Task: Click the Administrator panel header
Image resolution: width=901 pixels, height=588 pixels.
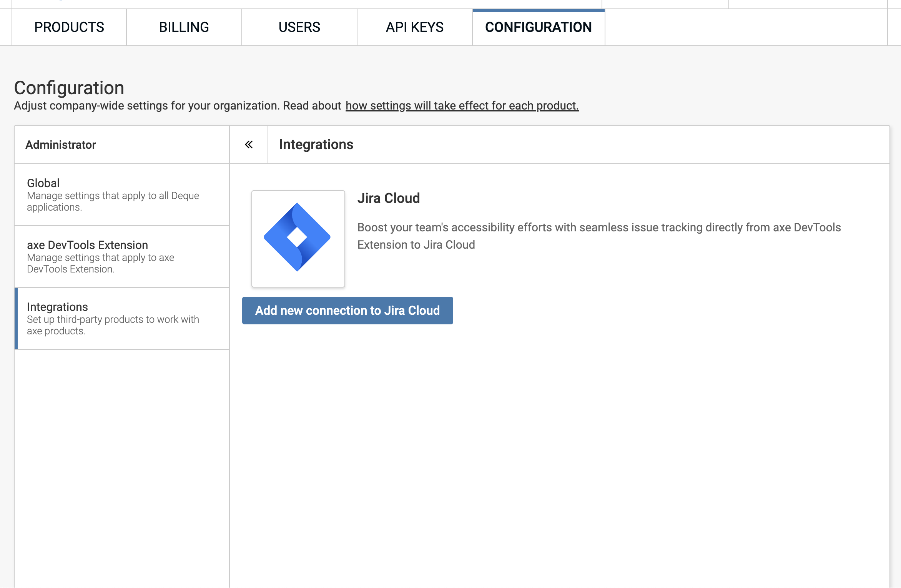Action: coord(61,145)
